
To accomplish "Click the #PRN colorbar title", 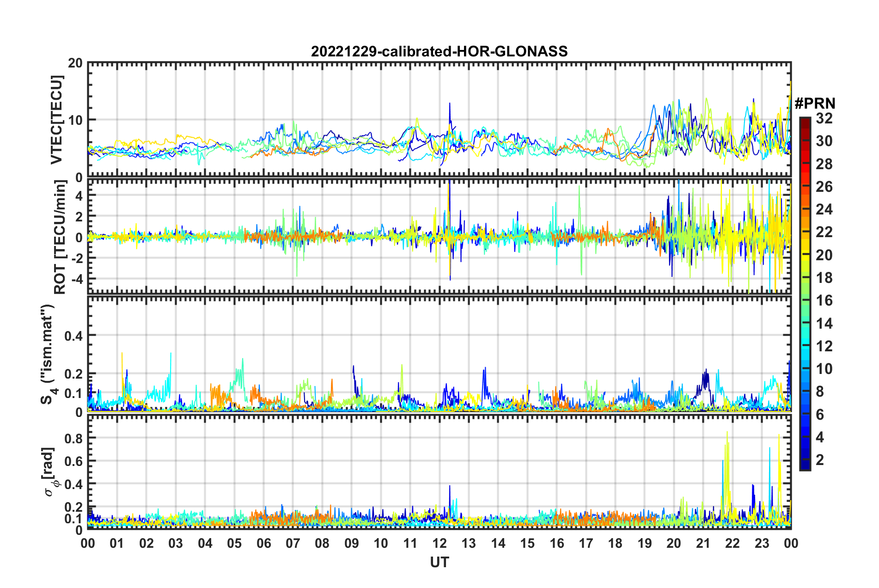I will coord(815,103).
